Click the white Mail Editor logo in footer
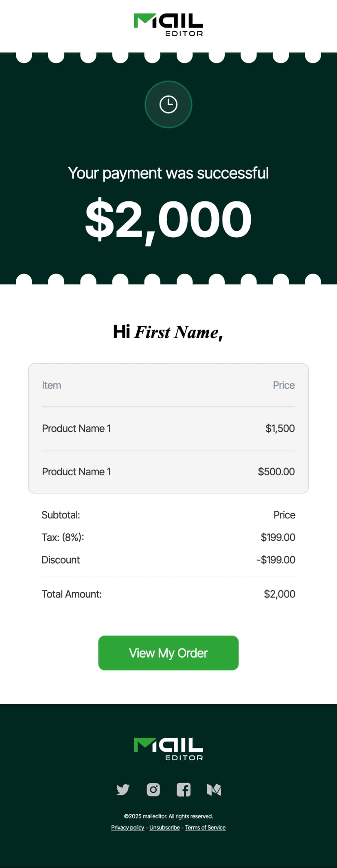Screen dimensions: 337x868 (x=168, y=749)
